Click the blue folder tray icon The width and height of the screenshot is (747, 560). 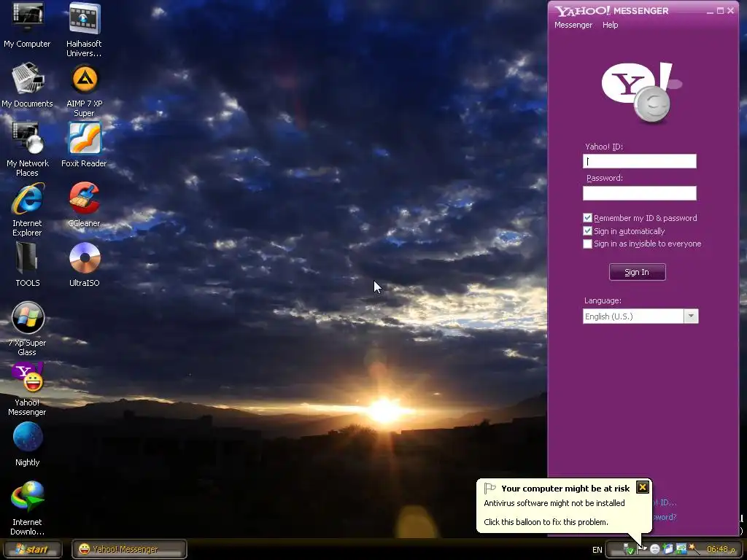tap(667, 549)
